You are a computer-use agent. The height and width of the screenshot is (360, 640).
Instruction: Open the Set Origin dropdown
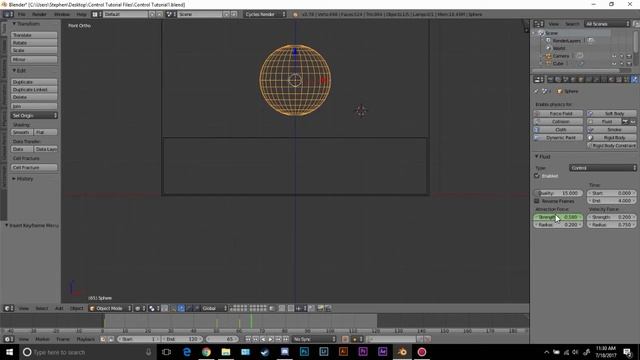(34, 116)
